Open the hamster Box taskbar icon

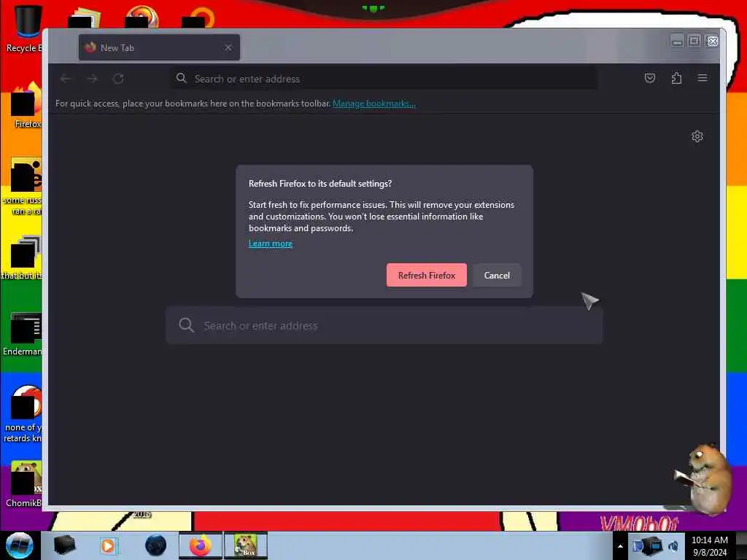tap(246, 545)
